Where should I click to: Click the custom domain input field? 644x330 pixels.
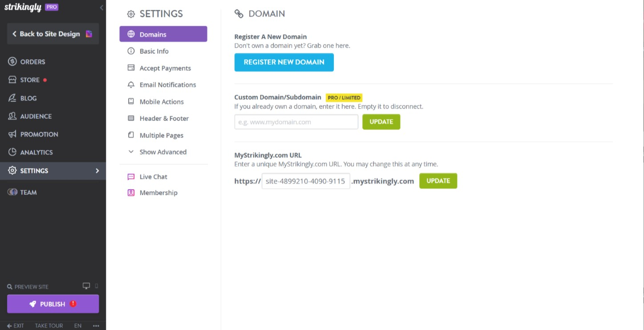(296, 121)
